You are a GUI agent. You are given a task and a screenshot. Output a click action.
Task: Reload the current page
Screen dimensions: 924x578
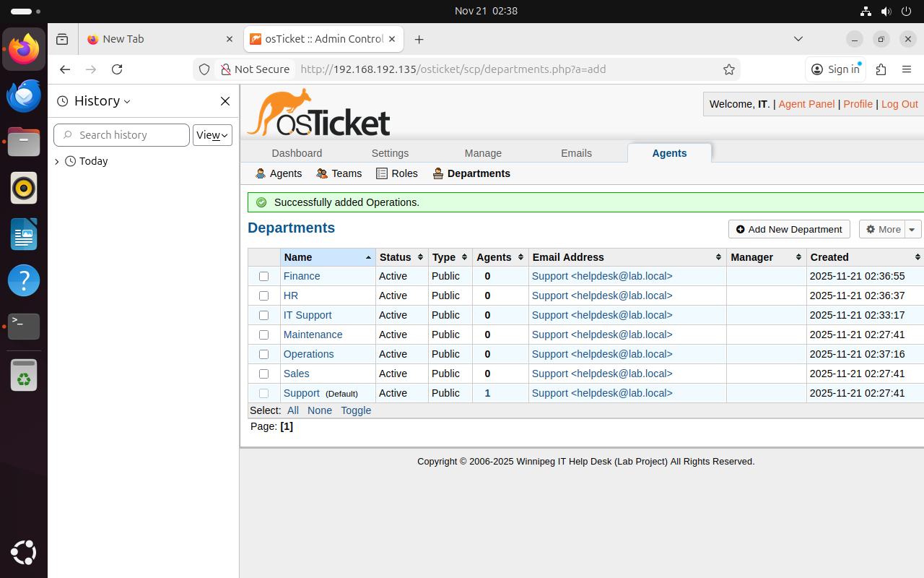point(117,69)
